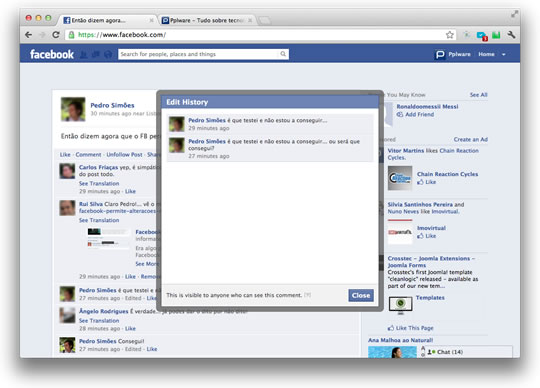540x388 pixels.
Task: Open Chrome wrench settings menu
Action: click(511, 34)
